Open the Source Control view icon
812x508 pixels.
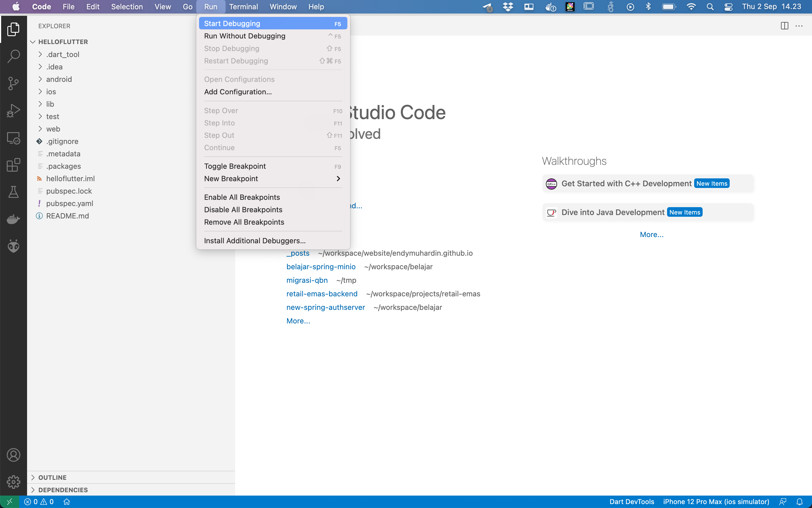tap(14, 83)
